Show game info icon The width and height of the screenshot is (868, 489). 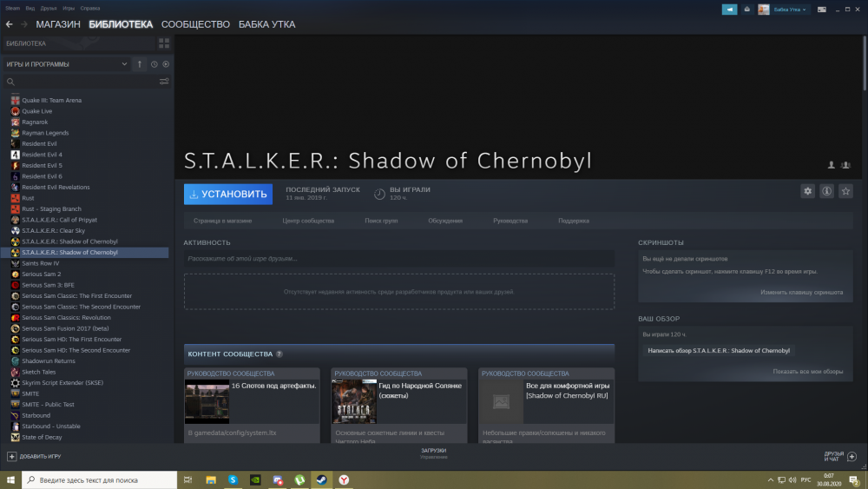coord(826,191)
